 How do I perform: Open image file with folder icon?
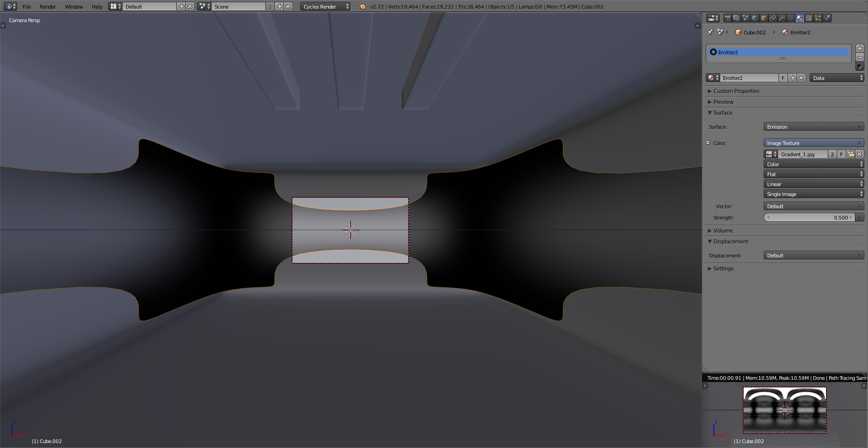[x=851, y=154]
